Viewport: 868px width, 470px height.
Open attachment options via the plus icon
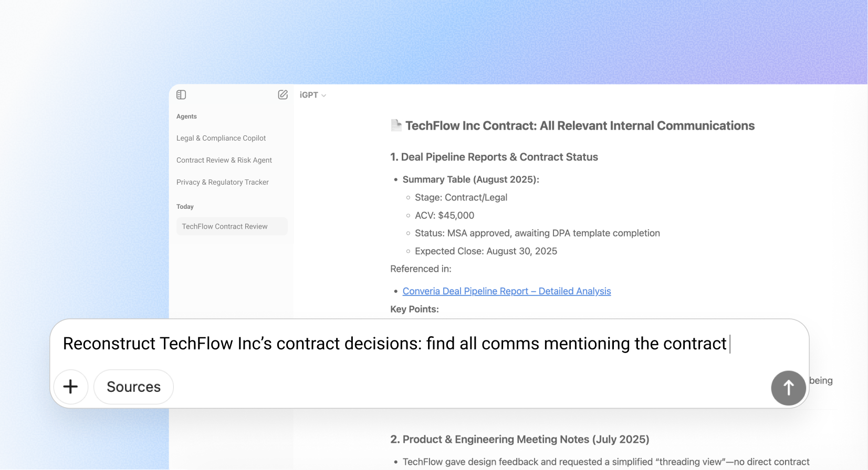[70, 387]
